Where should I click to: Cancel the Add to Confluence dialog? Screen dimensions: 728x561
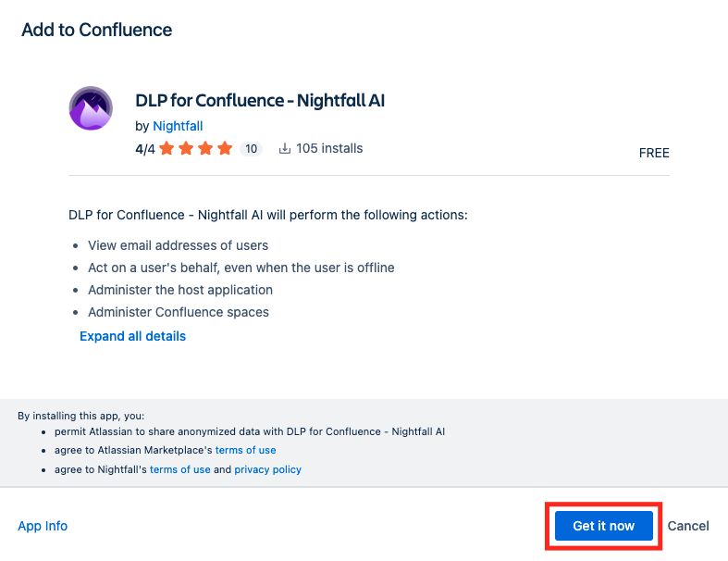(688, 526)
